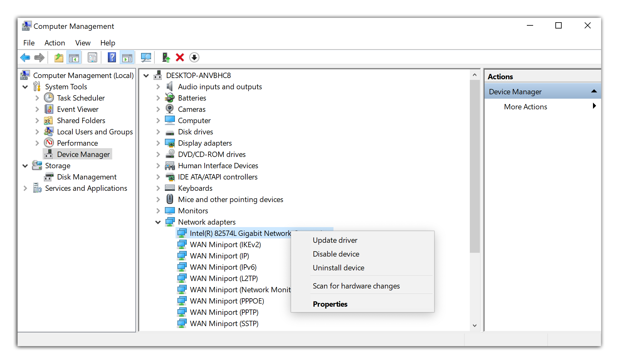Select Shared Folders in the tree
This screenshot has width=619, height=364.
(81, 121)
